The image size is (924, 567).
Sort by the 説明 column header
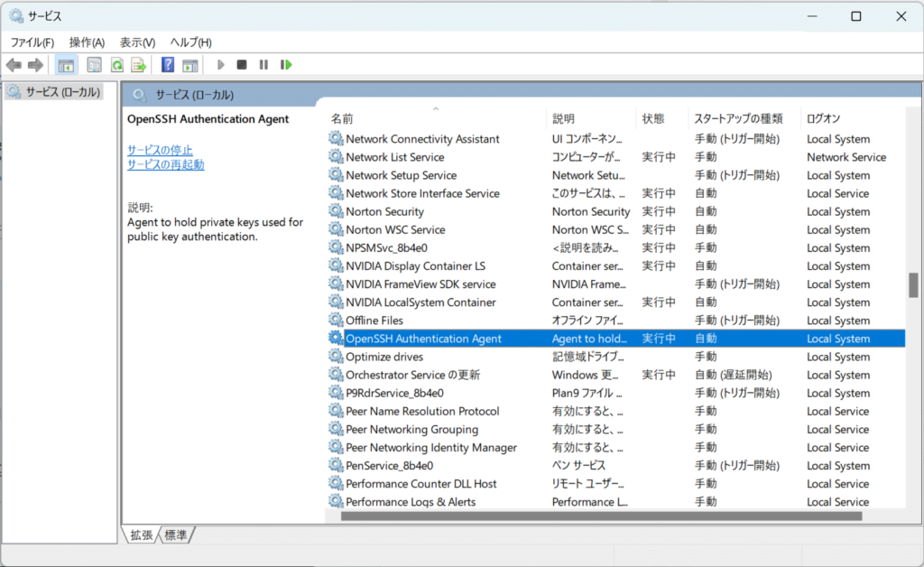click(x=591, y=118)
